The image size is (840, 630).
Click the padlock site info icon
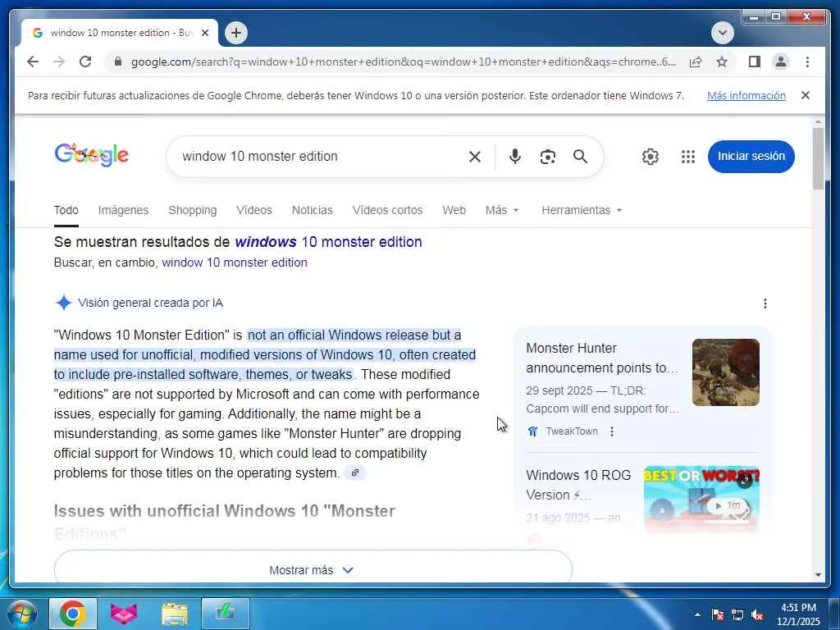point(118,62)
